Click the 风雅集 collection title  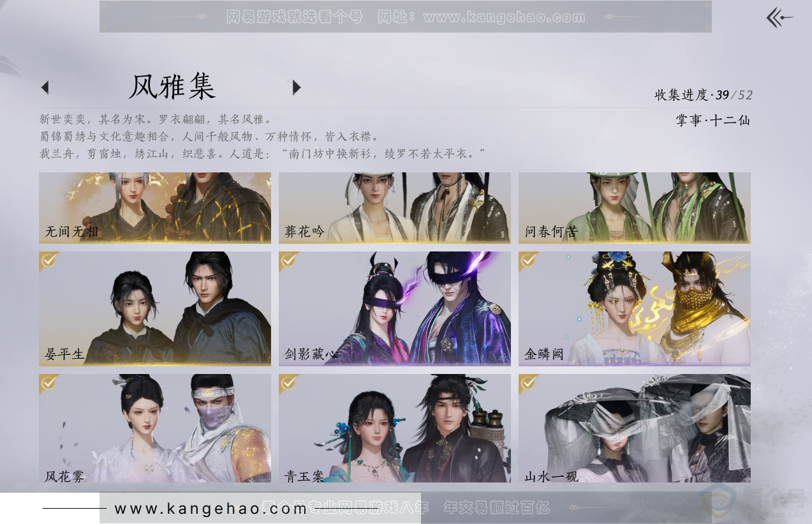172,87
